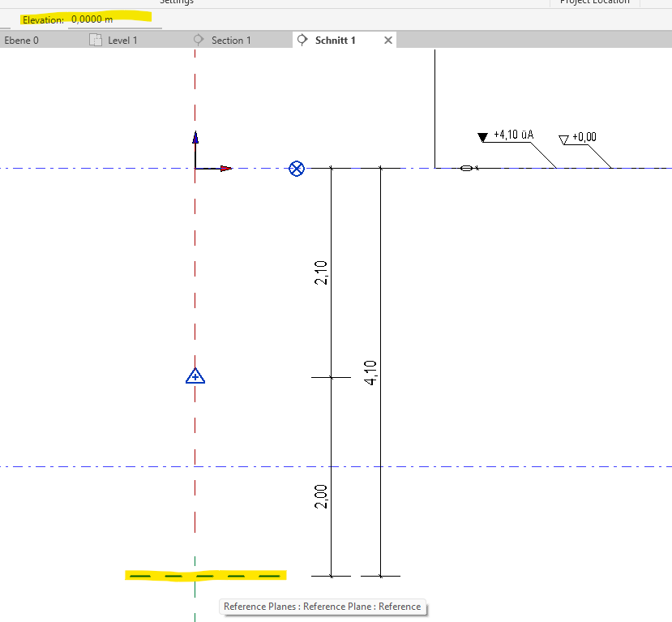Click the oval datum symbol on the level line
This screenshot has width=672, height=622.
(x=467, y=168)
